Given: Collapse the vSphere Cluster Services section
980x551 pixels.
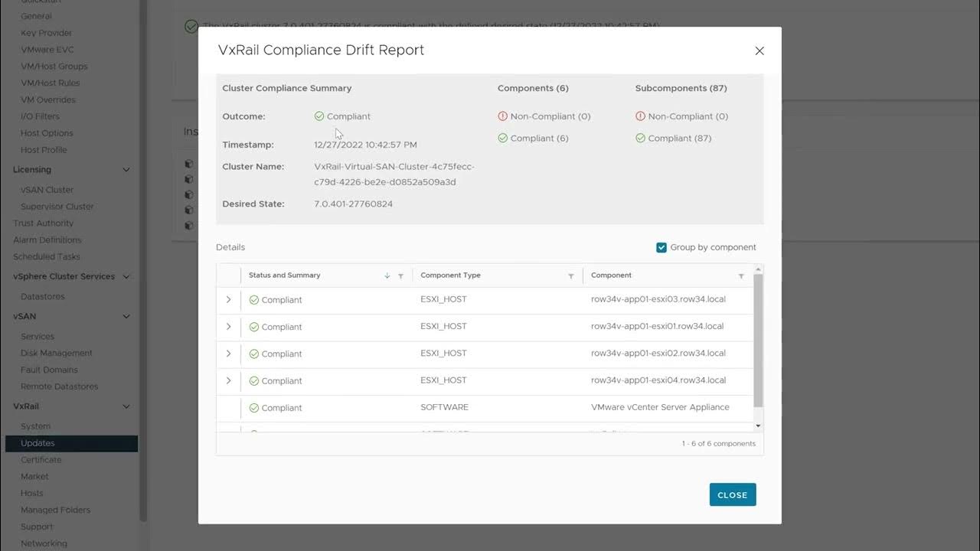Looking at the screenshot, I should 126,276.
